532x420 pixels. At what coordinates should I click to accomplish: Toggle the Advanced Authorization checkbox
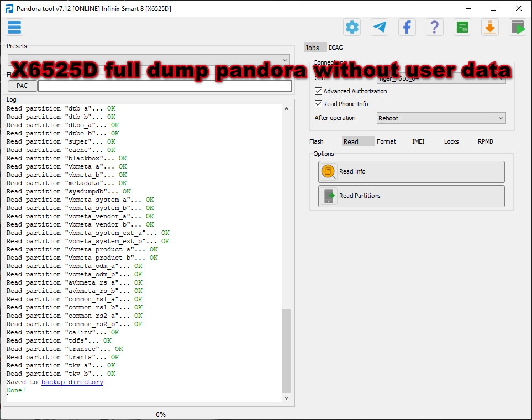[318, 91]
